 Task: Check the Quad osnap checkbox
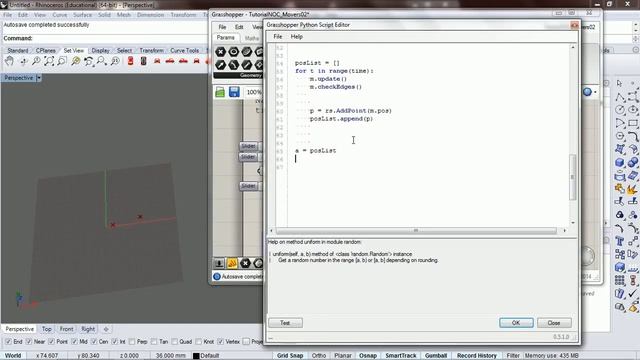(x=174, y=342)
